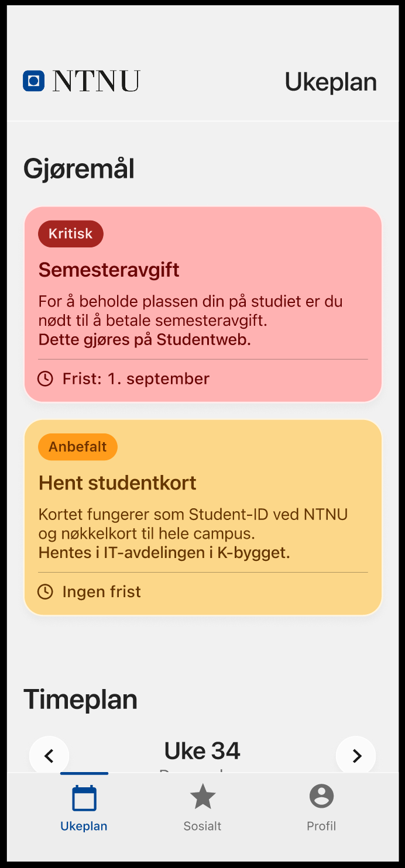
Task: Open the Semesteravgift task card title
Action: [109, 270]
